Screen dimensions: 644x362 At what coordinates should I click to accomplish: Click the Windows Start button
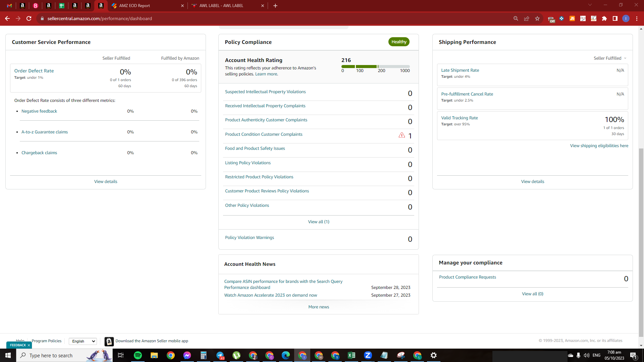8,355
